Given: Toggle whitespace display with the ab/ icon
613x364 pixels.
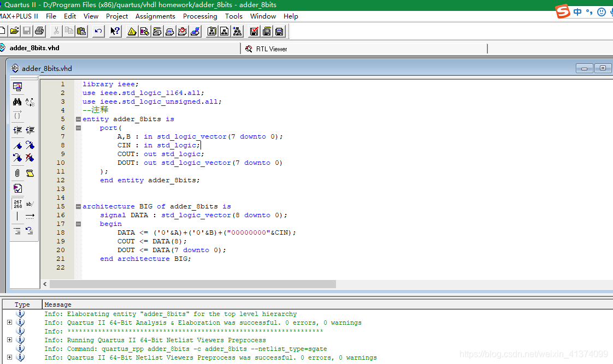Looking at the screenshot, I should pos(30,204).
